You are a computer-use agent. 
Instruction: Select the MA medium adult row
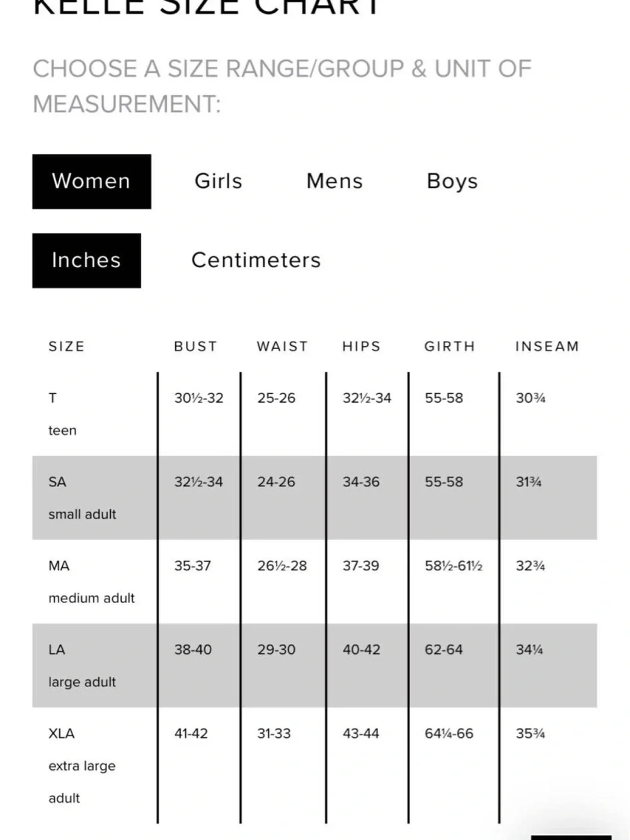(x=314, y=582)
